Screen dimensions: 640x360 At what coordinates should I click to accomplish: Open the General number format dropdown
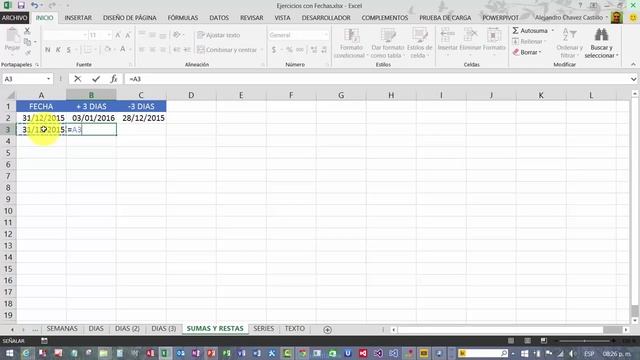tap(326, 36)
